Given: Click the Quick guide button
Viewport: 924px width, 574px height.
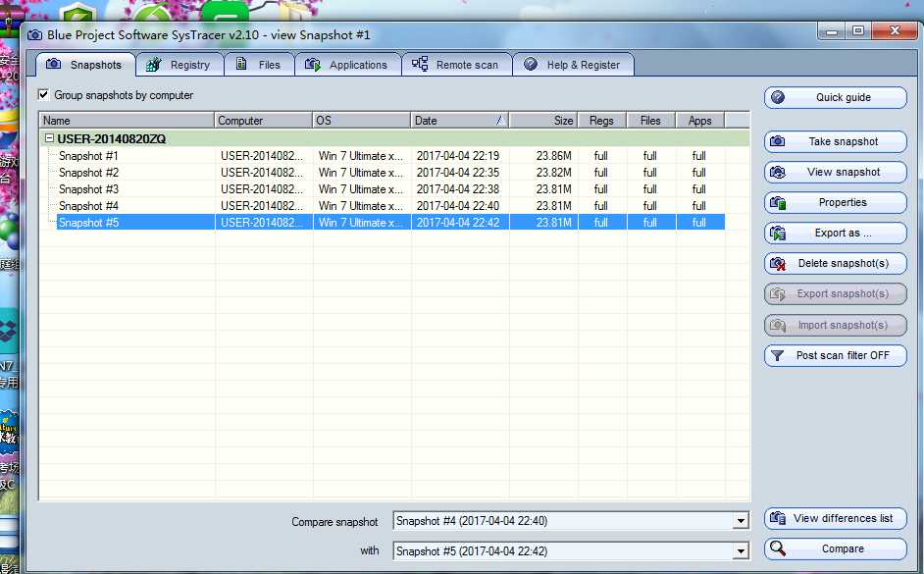Looking at the screenshot, I should click(x=836, y=97).
